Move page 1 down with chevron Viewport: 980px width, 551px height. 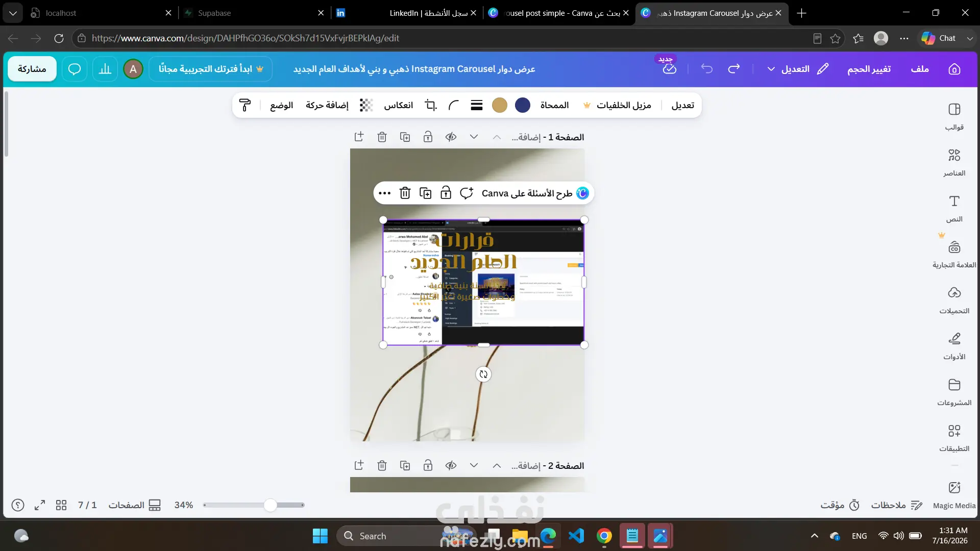[474, 137]
